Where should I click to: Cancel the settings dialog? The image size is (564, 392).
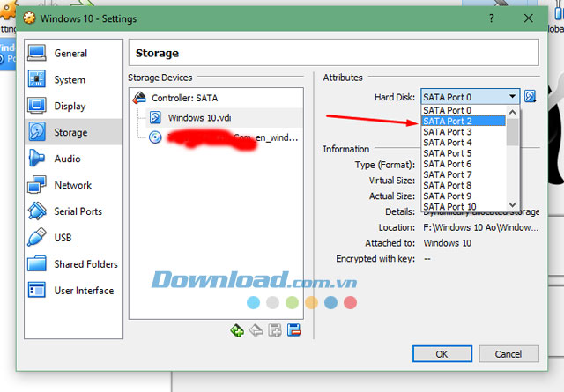(x=508, y=354)
